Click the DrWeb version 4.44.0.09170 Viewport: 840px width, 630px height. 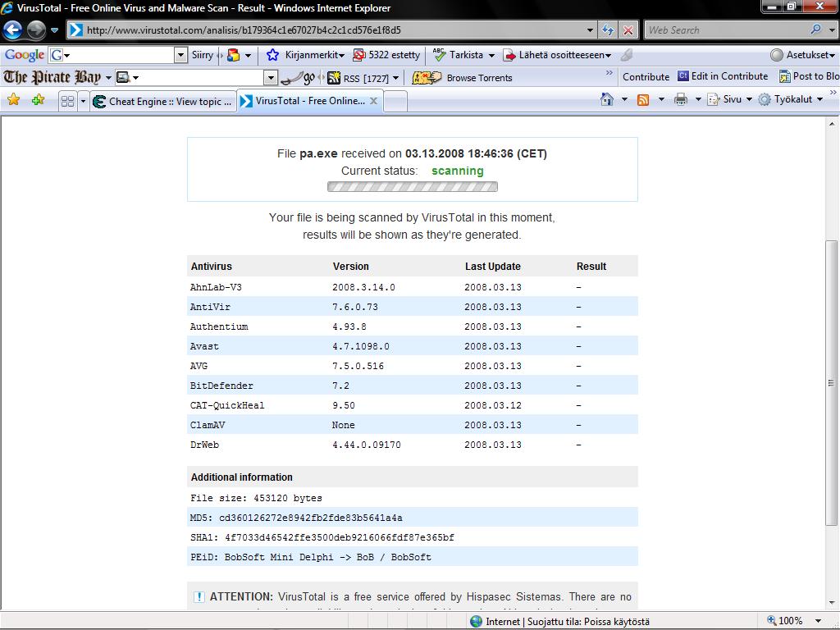366,445
